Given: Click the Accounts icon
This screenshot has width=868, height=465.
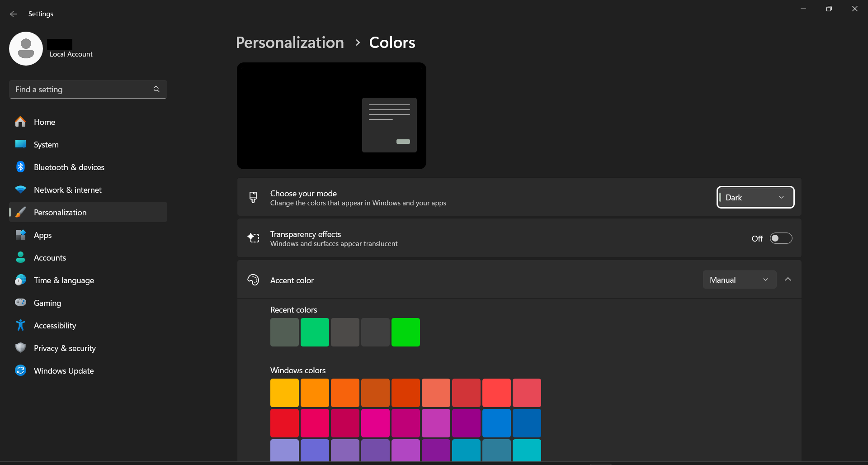Looking at the screenshot, I should (x=21, y=257).
